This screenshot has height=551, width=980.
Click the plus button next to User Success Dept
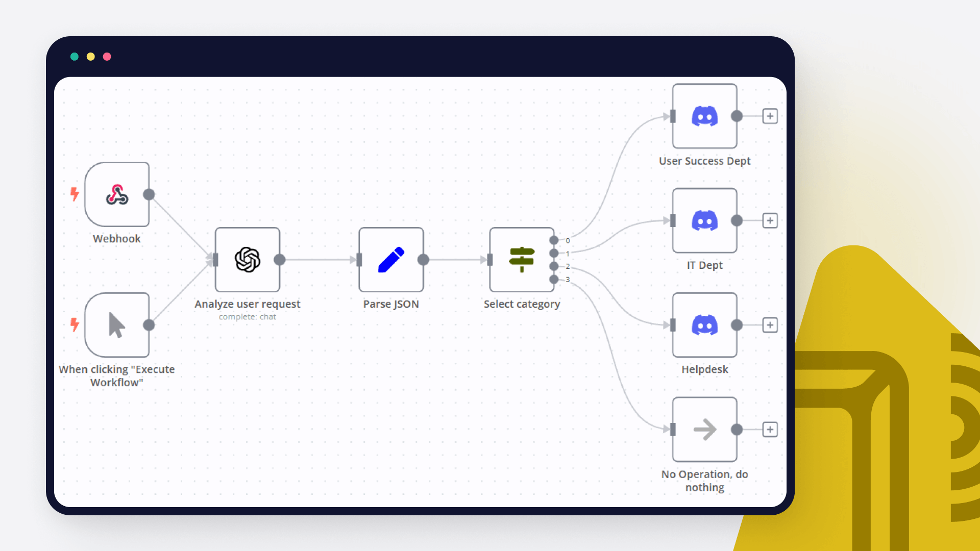click(x=769, y=116)
